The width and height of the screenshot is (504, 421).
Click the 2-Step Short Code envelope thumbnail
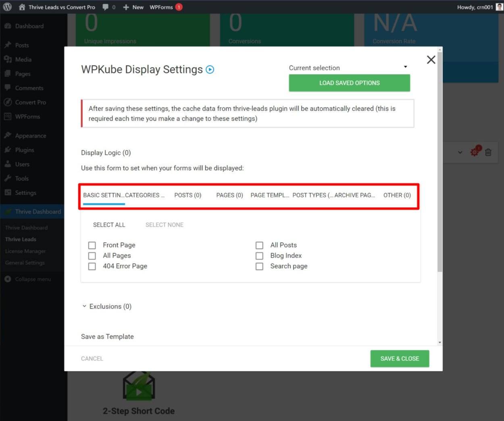click(x=139, y=386)
